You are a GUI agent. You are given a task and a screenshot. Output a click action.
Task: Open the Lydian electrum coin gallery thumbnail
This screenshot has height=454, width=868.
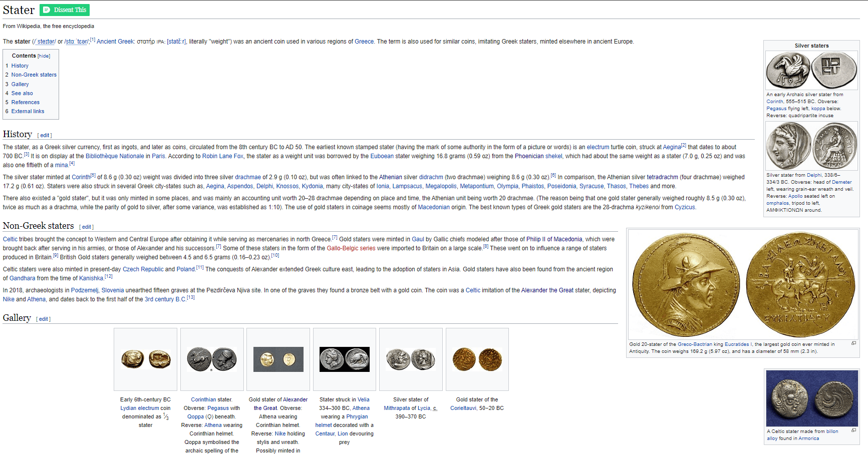coord(145,359)
